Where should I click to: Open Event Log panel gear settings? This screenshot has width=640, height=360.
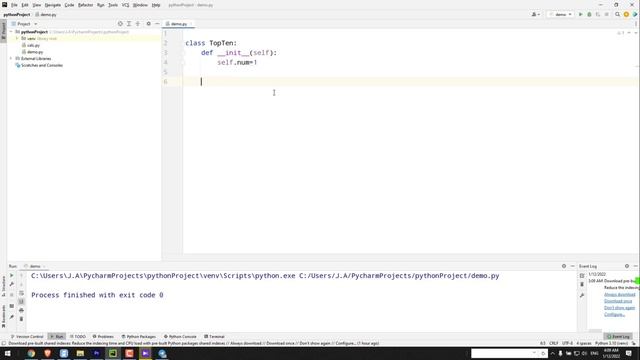pyautogui.click(x=627, y=266)
